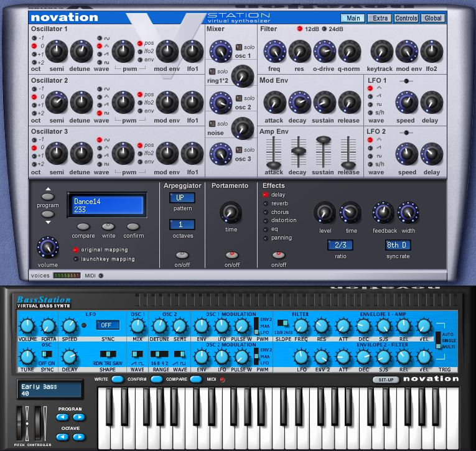Select the delay effect
Screen dimensions: 476x451
266,195
